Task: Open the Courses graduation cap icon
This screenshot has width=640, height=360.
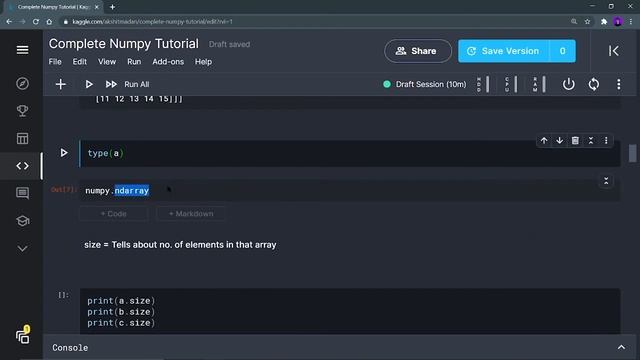Action: pyautogui.click(x=22, y=221)
